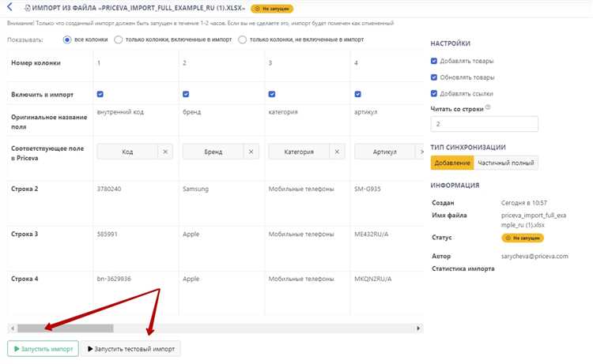Switch sync type to Частичный полный
The image size is (593, 364).
(507, 163)
